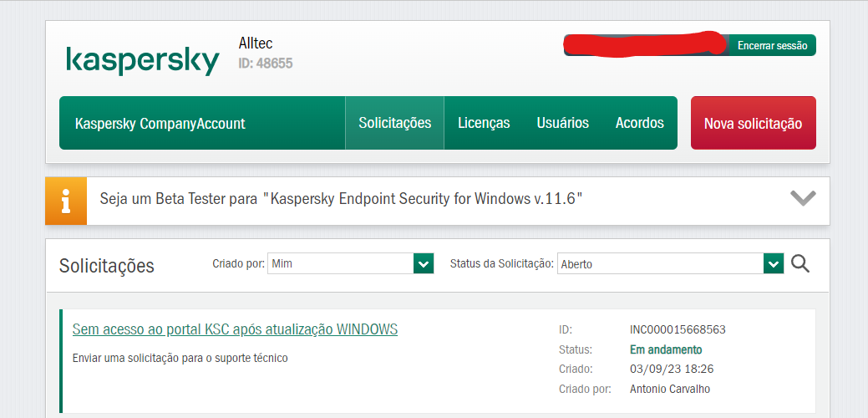Open the Status da Solicitação dropdown arrow

pyautogui.click(x=774, y=263)
